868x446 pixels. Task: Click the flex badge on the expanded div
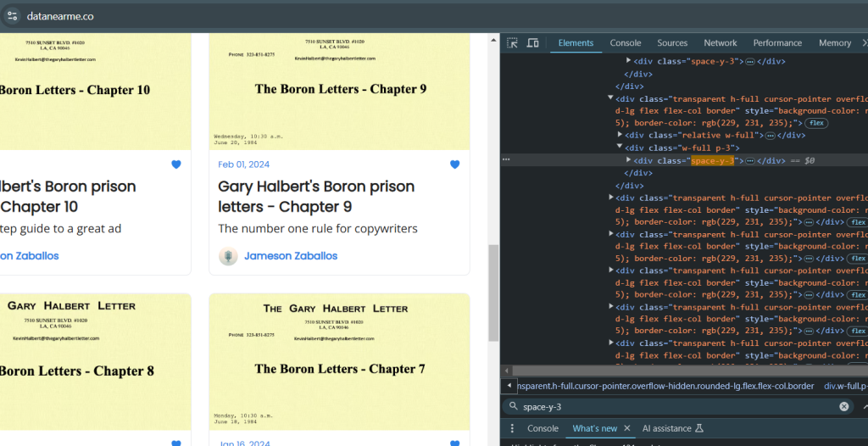point(816,123)
